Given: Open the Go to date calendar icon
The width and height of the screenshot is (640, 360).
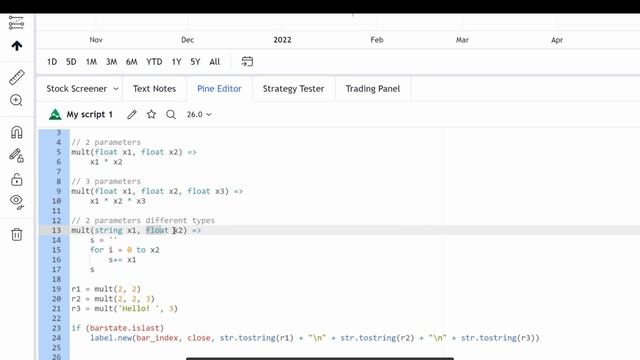Looking at the screenshot, I should [x=247, y=62].
